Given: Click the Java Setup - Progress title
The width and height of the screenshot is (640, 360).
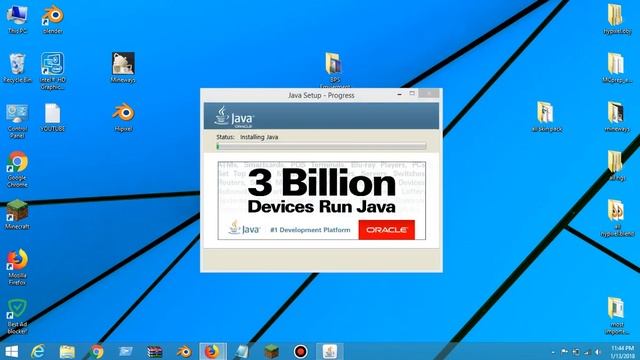Looking at the screenshot, I should tap(321, 96).
